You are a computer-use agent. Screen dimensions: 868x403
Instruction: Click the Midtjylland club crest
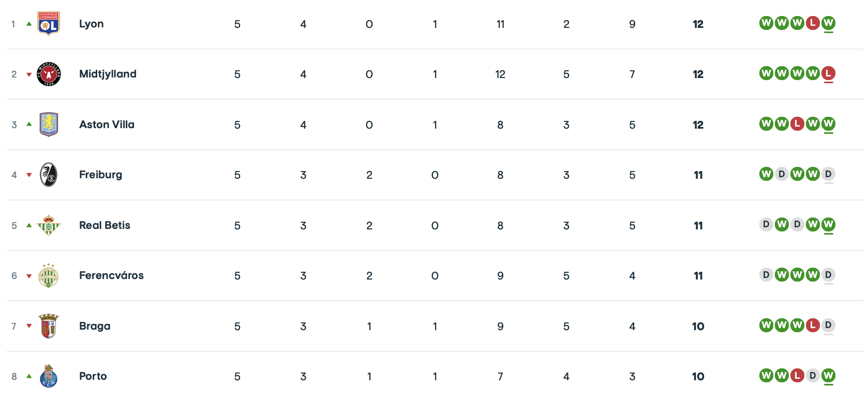(49, 74)
